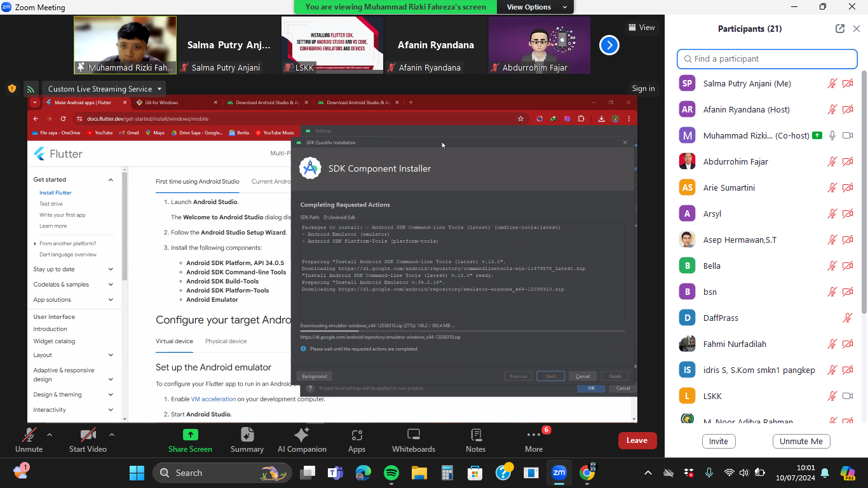This screenshot has height=488, width=868.
Task: Open the Summary tool
Action: 247,440
